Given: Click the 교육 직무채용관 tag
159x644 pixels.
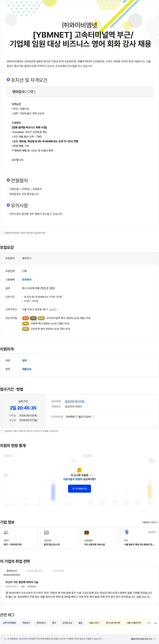Looking at the screenshot, I should click(9, 623).
